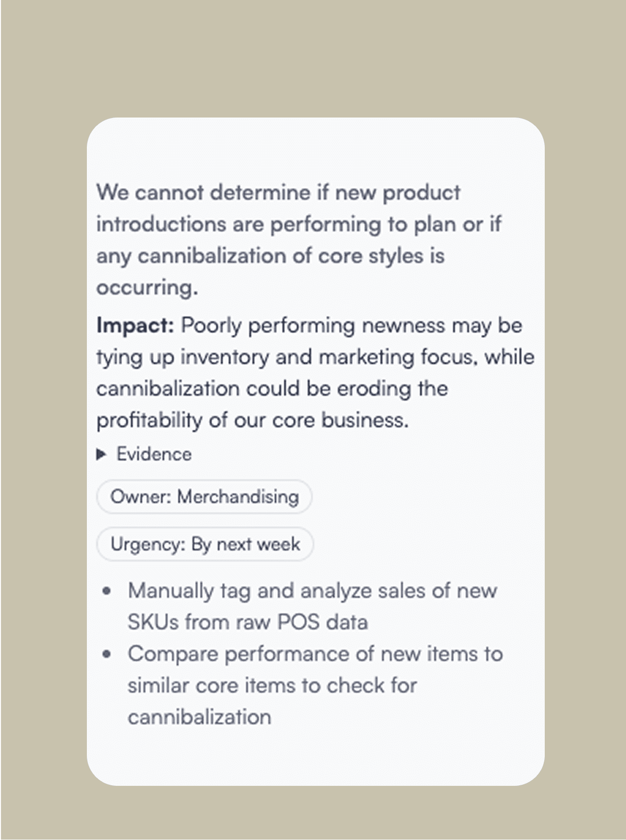Select the Urgency: By next week pill
Screen dimensions: 626x840
click(205, 544)
